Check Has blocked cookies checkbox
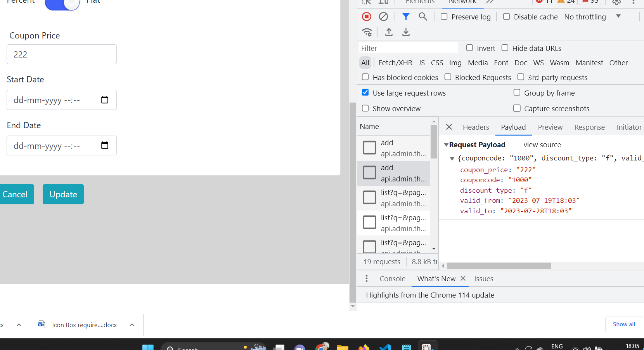The width and height of the screenshot is (644, 350). [x=365, y=77]
